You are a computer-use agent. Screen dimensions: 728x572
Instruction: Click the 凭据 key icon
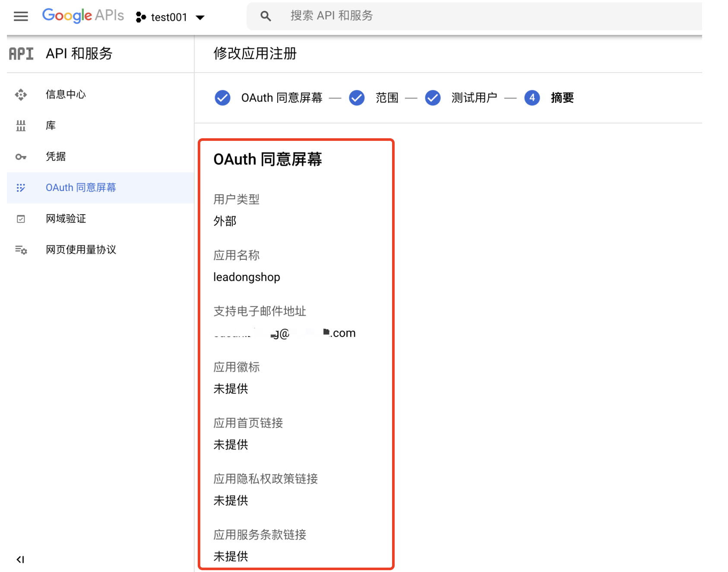tap(21, 156)
